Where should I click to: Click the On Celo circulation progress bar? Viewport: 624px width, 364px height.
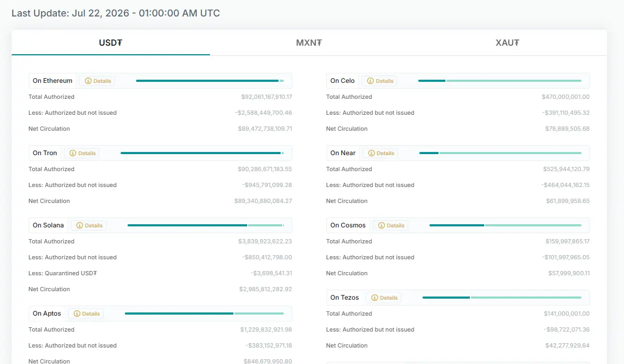coord(500,81)
